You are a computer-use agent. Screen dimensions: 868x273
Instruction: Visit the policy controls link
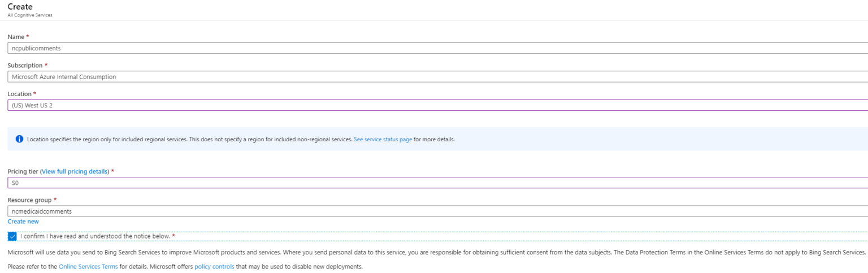pos(214,267)
